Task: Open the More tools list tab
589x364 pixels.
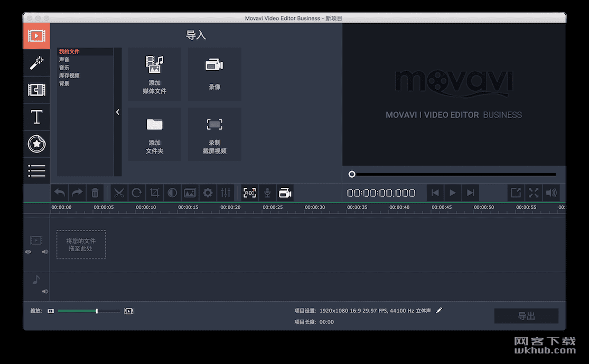Action: click(x=36, y=171)
